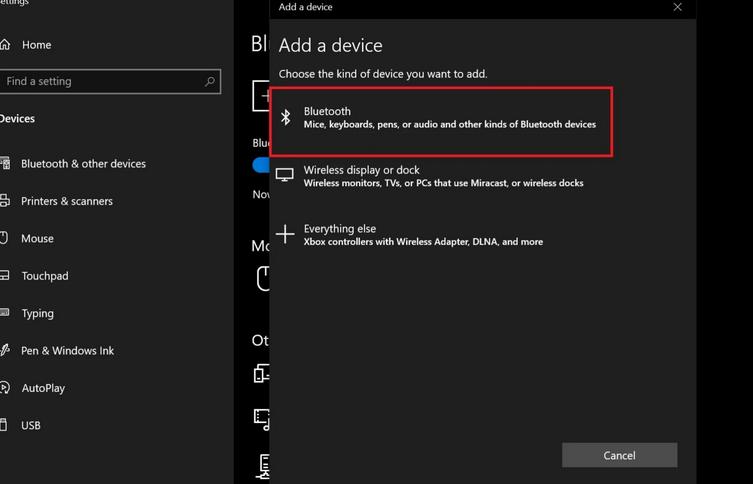Toggle the Bluetooth switch behind the dialog
753x484 pixels.
coord(261,165)
